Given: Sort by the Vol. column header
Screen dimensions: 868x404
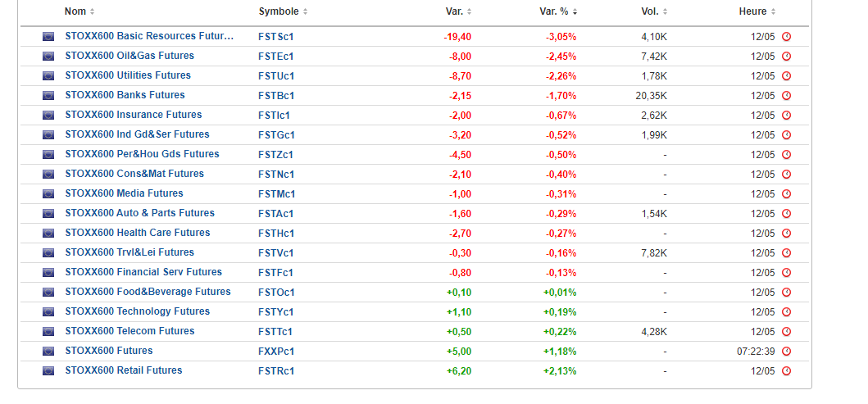Looking at the screenshot, I should pos(654,11).
